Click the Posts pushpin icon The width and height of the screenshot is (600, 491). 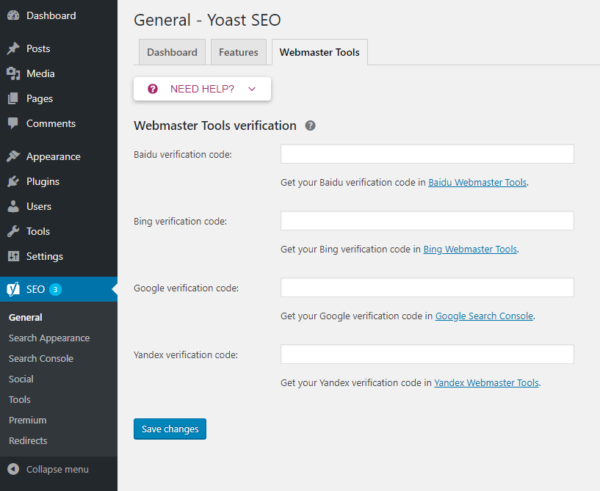pos(12,49)
